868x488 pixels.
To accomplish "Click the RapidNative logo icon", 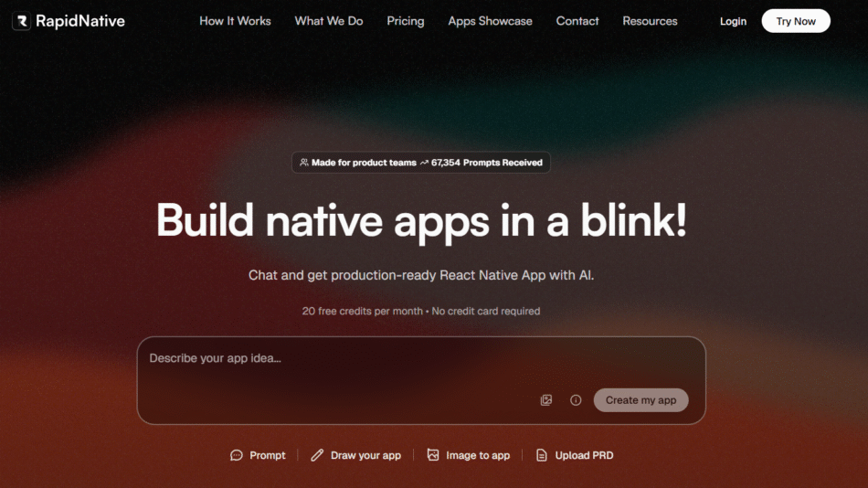I will (x=21, y=21).
